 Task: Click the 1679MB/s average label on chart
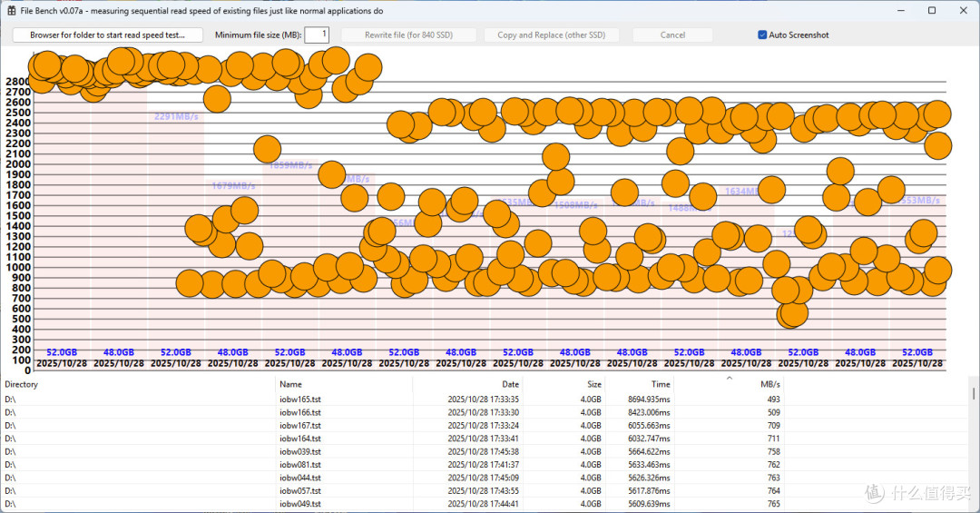(x=233, y=186)
